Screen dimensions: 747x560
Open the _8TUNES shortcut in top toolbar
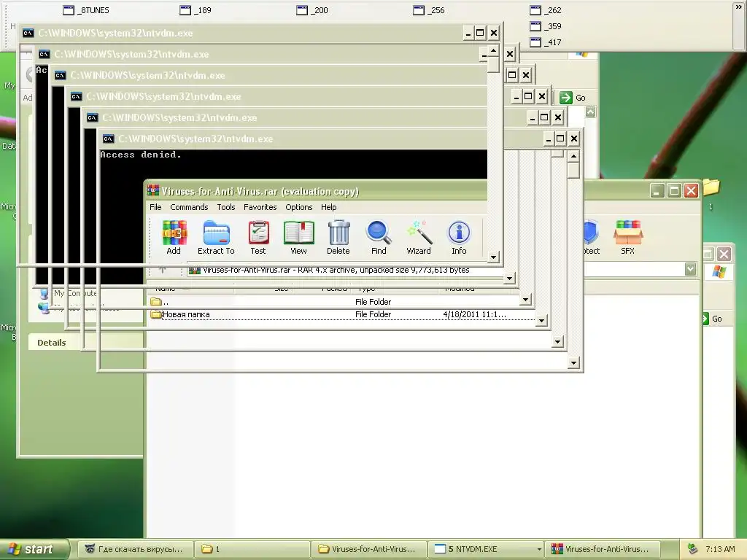click(86, 10)
